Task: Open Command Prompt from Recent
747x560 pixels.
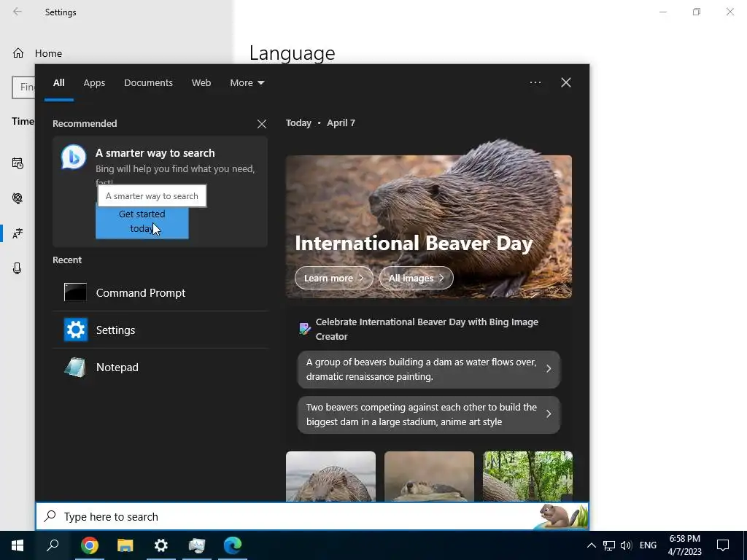Action: pyautogui.click(x=160, y=292)
